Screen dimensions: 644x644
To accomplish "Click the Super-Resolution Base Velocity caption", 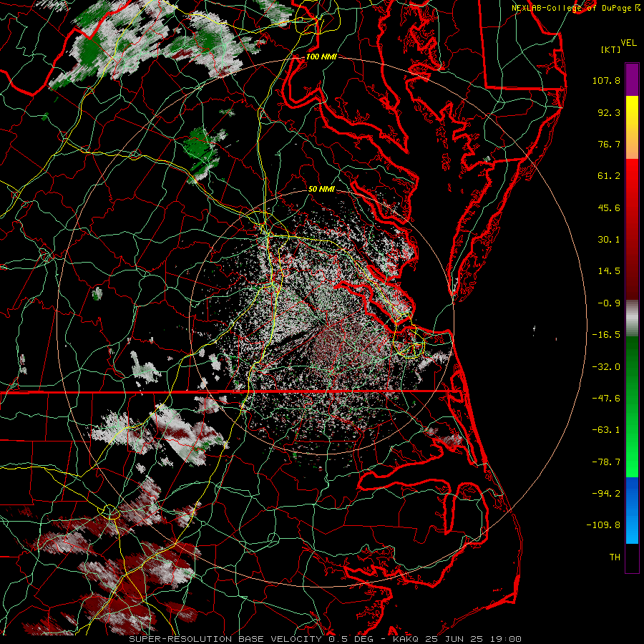I will (326, 639).
